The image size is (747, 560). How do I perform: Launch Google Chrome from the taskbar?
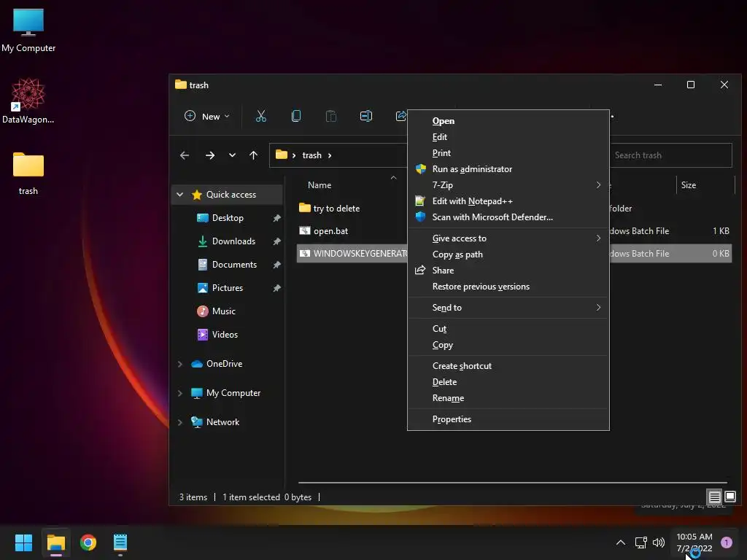point(88,542)
